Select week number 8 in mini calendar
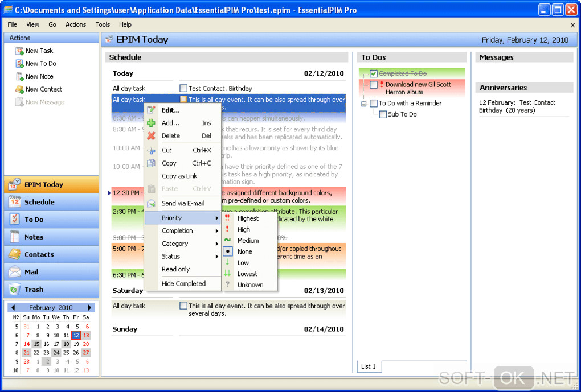The width and height of the screenshot is (581, 392). point(17,353)
